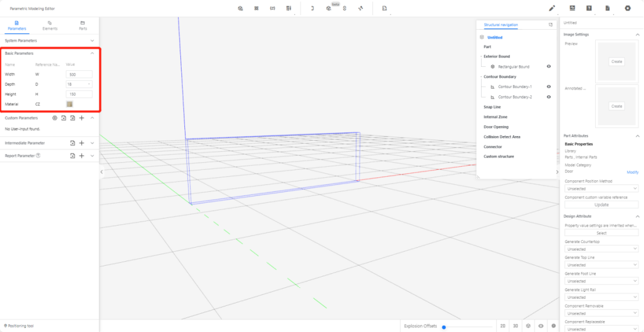
Task: Click the gear icon in Custom Parameters
Action: [x=55, y=118]
